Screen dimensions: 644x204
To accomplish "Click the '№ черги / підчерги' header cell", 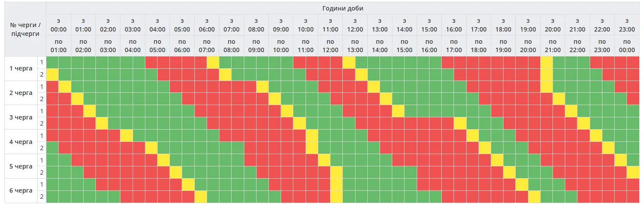I will point(25,29).
